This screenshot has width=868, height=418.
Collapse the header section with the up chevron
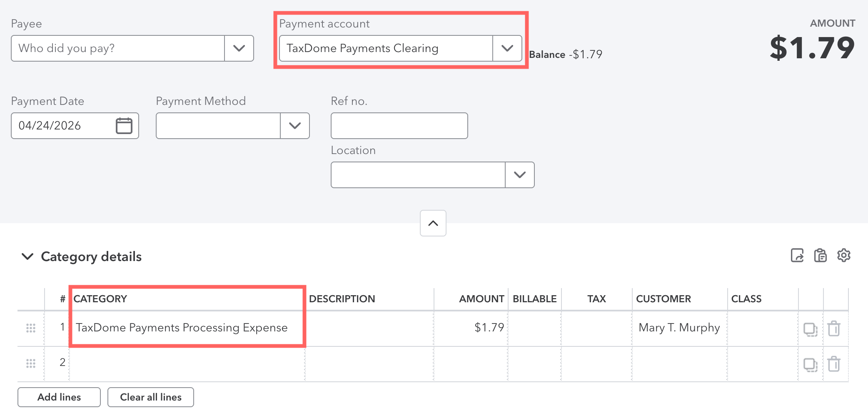tap(433, 223)
